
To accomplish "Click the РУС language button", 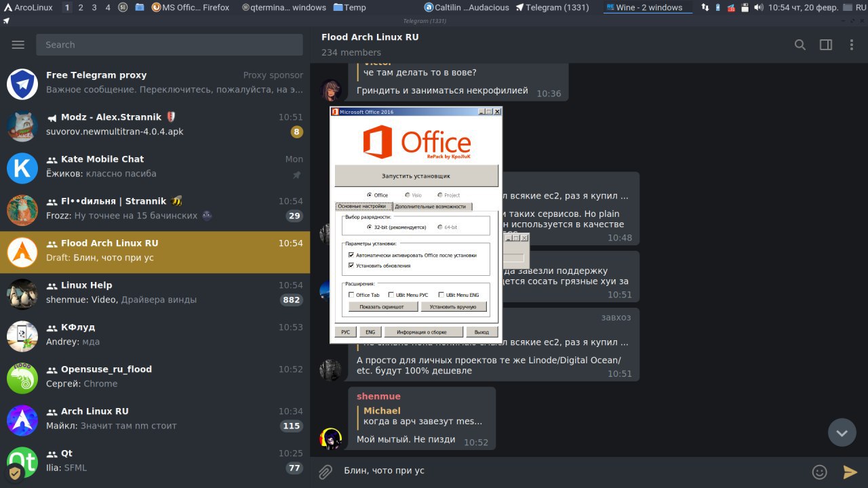I will 346,332.
